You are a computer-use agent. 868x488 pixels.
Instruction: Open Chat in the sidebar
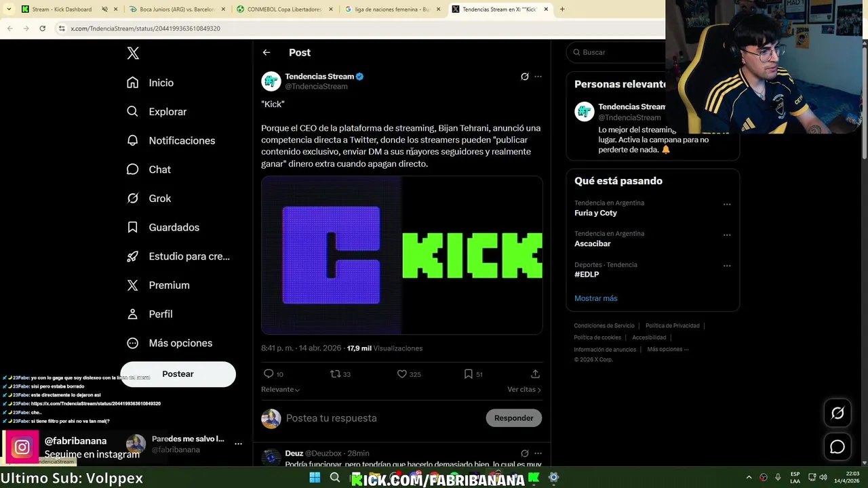coord(149,169)
